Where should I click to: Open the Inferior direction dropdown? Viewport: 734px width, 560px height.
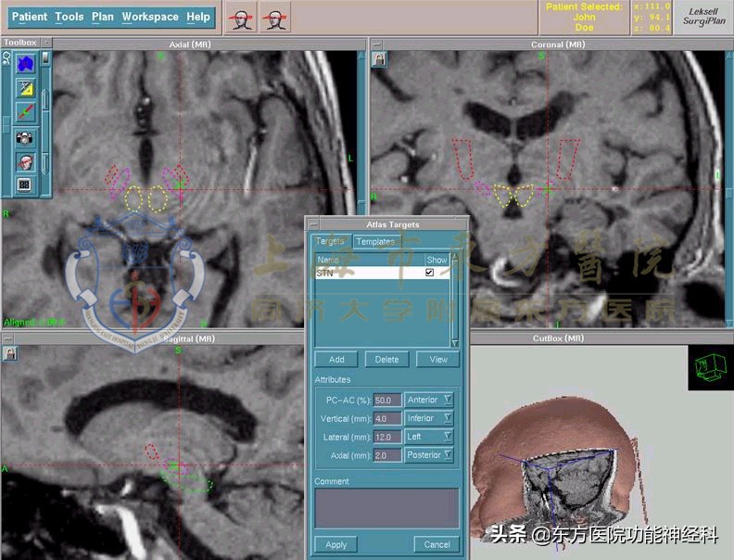(428, 418)
